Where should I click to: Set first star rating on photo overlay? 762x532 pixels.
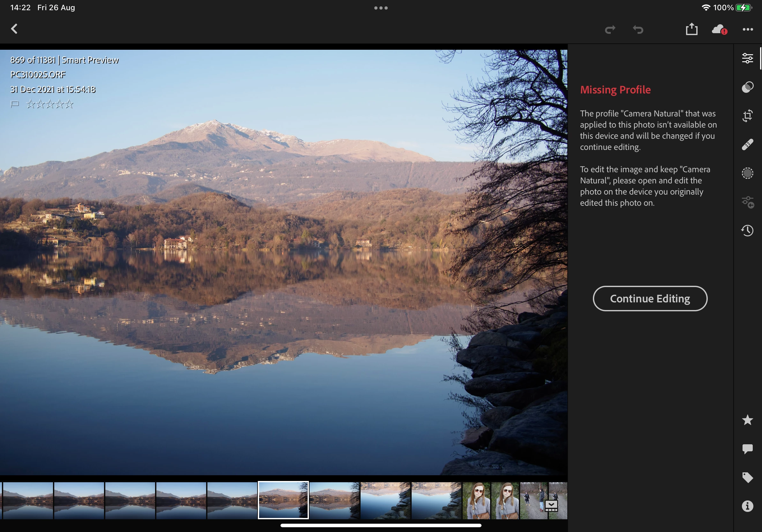pos(31,104)
